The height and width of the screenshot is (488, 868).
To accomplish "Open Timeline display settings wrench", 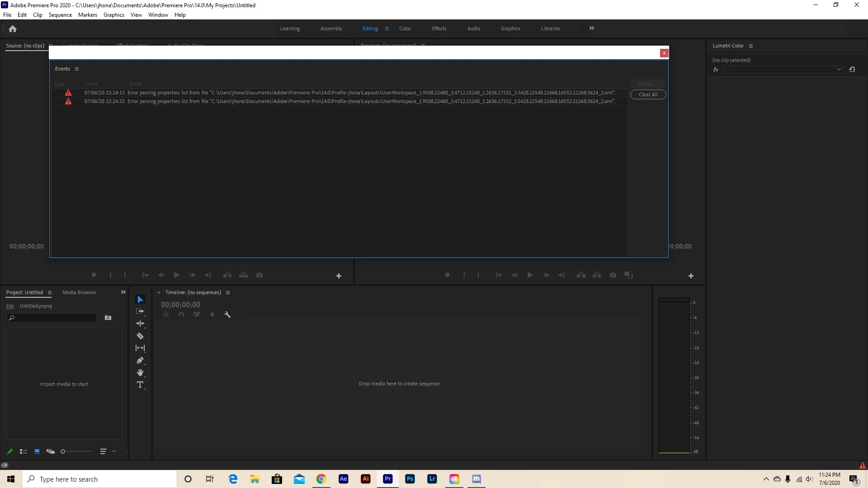I will [227, 314].
